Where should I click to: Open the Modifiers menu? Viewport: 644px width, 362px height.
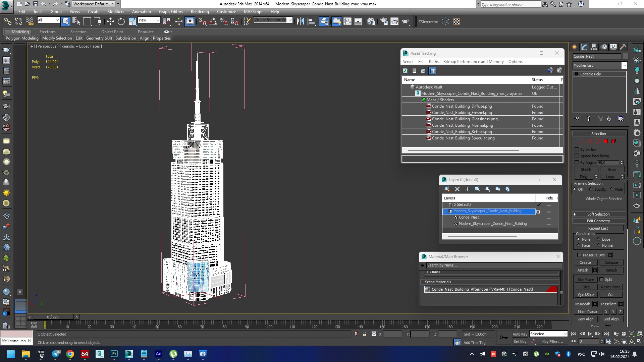point(115,11)
